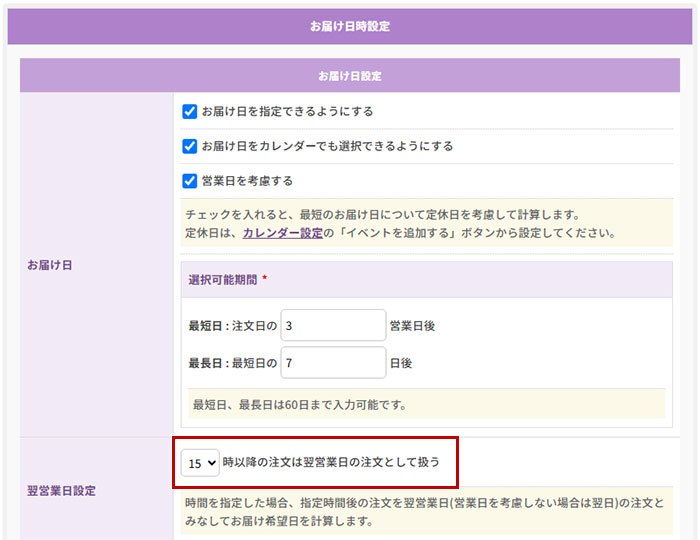Click the 最長日 input field containing 7
Image resolution: width=700 pixels, height=540 pixels.
[333, 363]
